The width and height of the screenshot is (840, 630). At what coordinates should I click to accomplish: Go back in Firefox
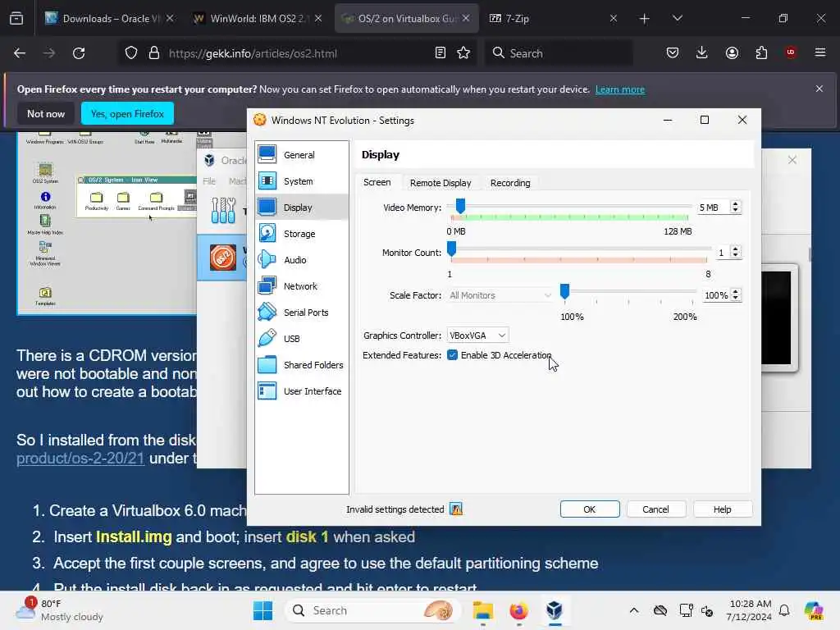pyautogui.click(x=20, y=53)
